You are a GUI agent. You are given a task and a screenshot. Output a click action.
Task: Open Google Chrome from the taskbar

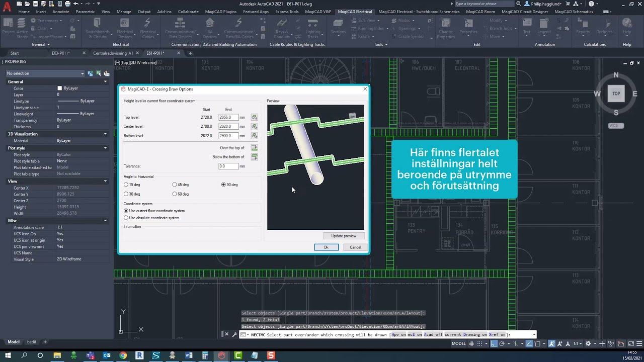123,355
